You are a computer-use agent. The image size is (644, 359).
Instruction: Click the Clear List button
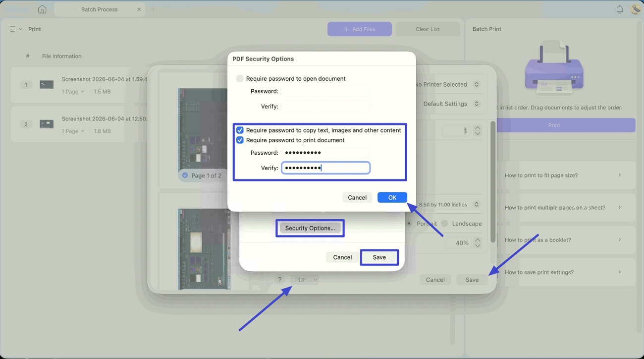click(428, 29)
